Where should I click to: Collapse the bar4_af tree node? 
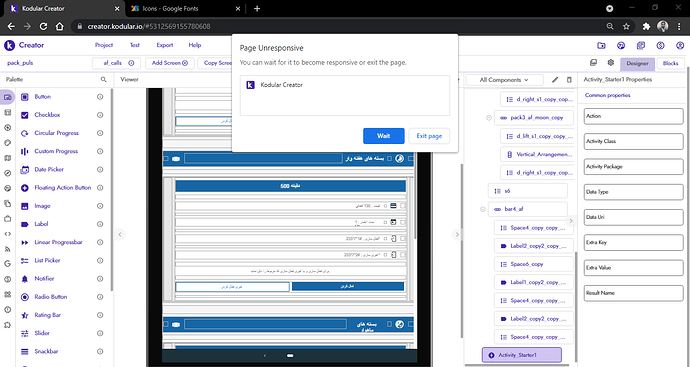pos(482,209)
